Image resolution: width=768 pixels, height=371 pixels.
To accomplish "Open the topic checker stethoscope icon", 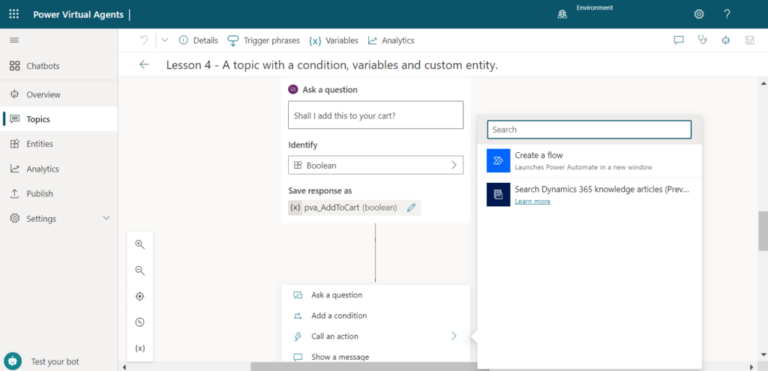I will pyautogui.click(x=703, y=40).
